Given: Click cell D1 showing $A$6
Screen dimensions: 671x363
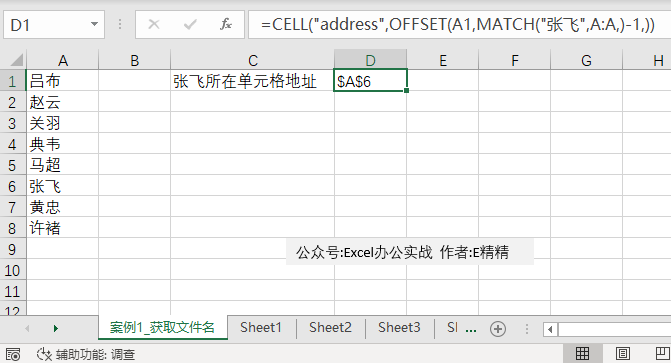Looking at the screenshot, I should pyautogui.click(x=371, y=81).
